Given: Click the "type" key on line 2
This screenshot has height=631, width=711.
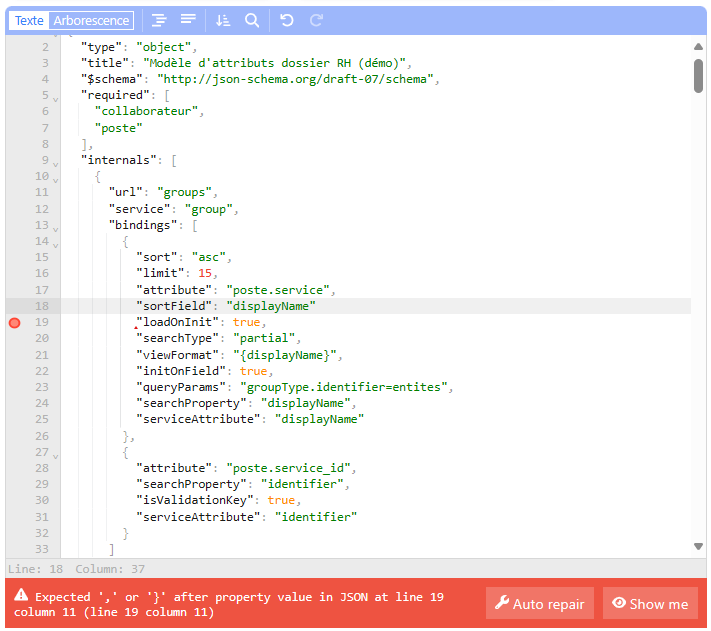Looking at the screenshot, I should point(102,47).
